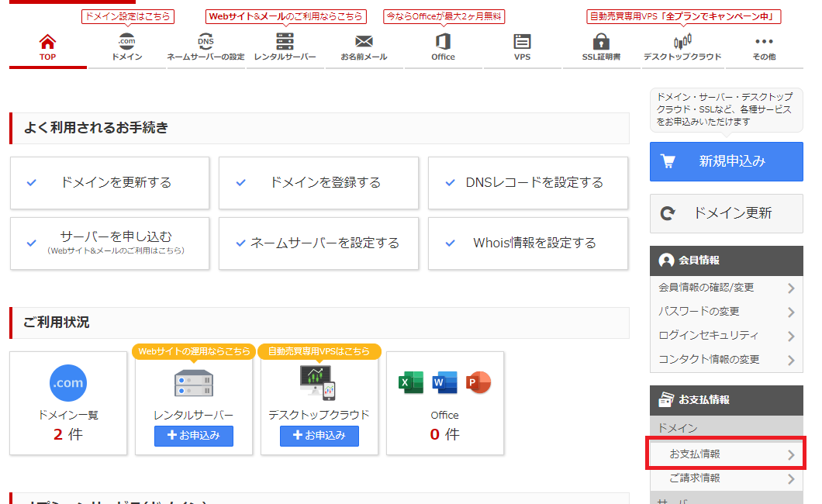Open the ドメイン .com navigation icon
822x504 pixels.
[126, 42]
